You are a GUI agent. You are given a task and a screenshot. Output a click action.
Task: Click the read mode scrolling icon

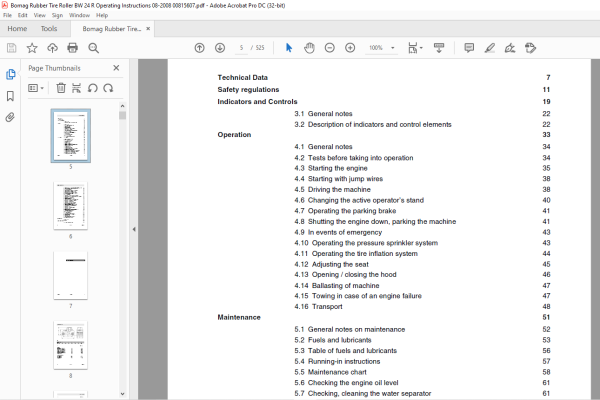pos(439,48)
